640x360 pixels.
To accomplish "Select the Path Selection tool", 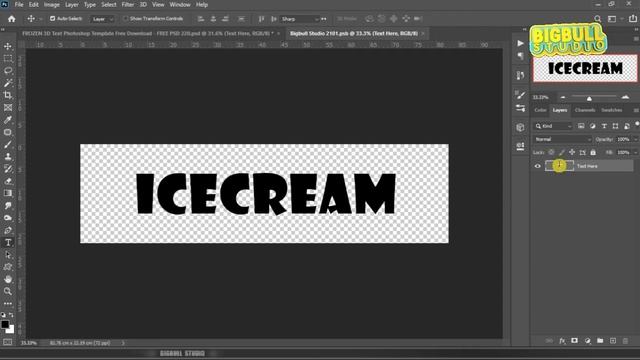I will (8, 255).
